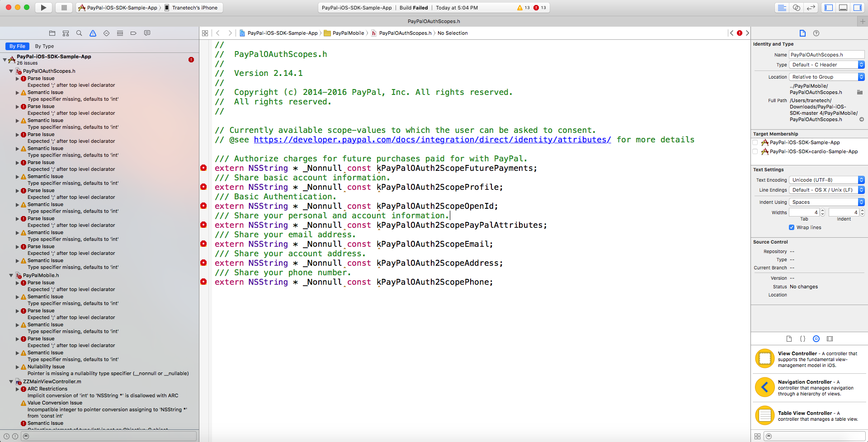Click PayPalMobile folder in jump bar
Viewport: 868px width, 442px height.
(344, 33)
